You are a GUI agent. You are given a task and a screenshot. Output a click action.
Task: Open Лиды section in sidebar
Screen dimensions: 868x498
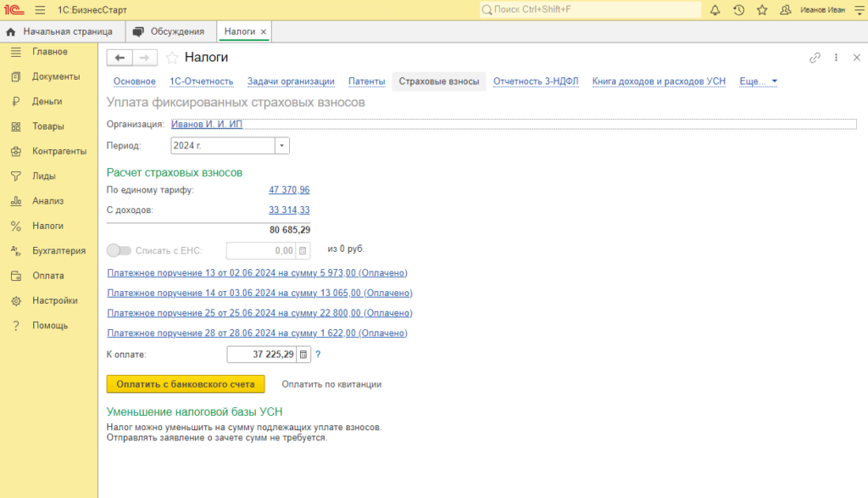pos(48,176)
